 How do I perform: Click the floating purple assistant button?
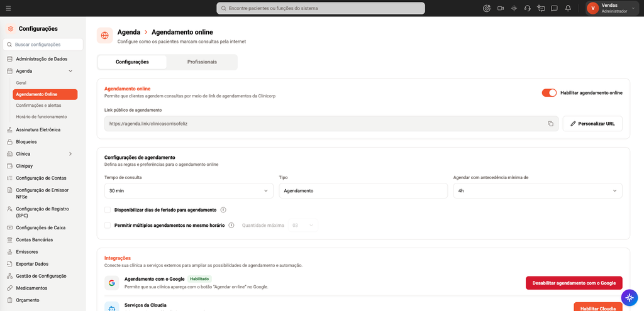click(629, 297)
